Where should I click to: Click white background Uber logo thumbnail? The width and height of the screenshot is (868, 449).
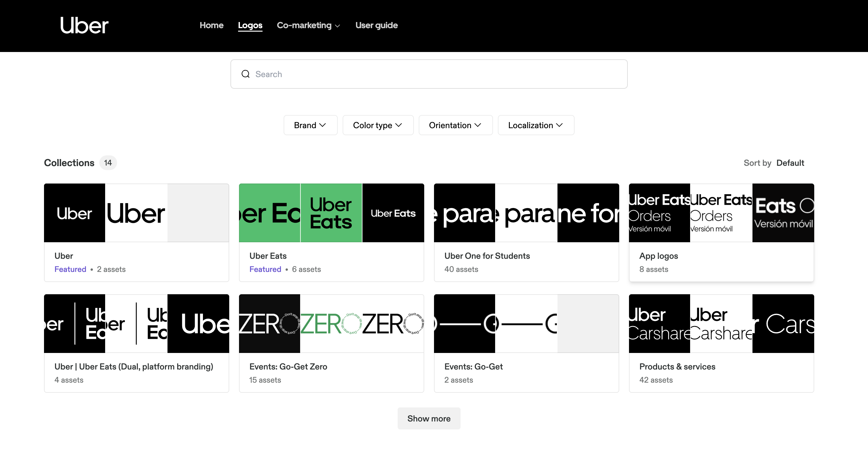click(x=136, y=213)
